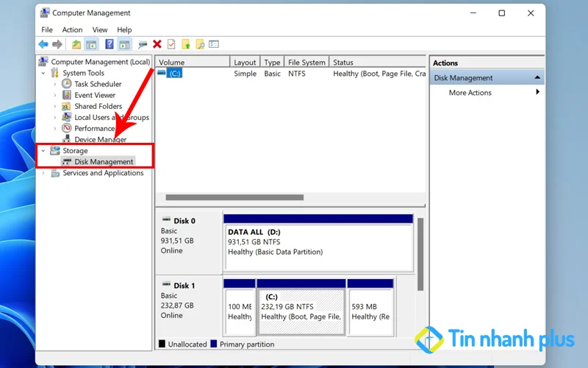The height and width of the screenshot is (368, 588).
Task: Click the blue Back arrow in toolbar
Action: 43,45
